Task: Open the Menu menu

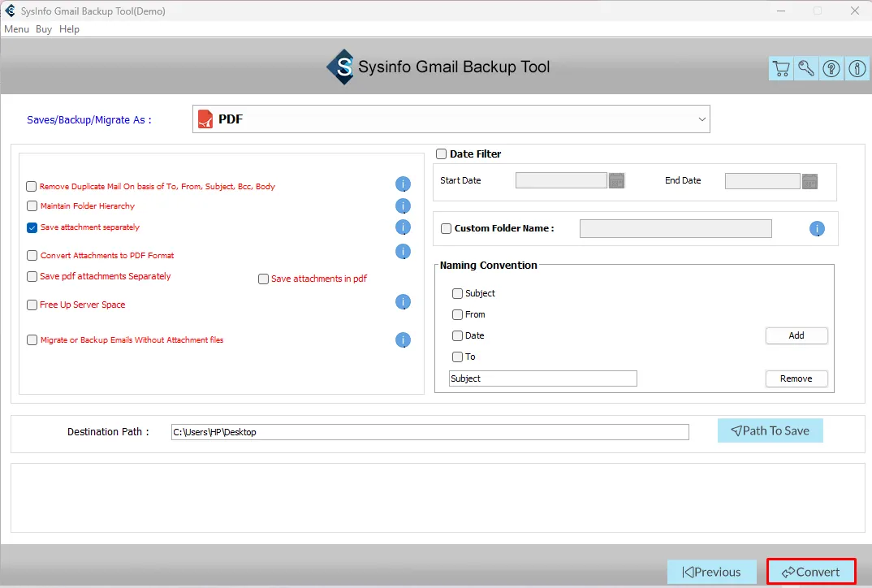Action: click(16, 29)
